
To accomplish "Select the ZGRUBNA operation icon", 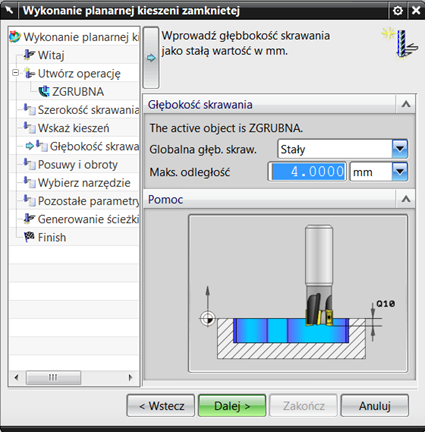I will click(x=44, y=91).
